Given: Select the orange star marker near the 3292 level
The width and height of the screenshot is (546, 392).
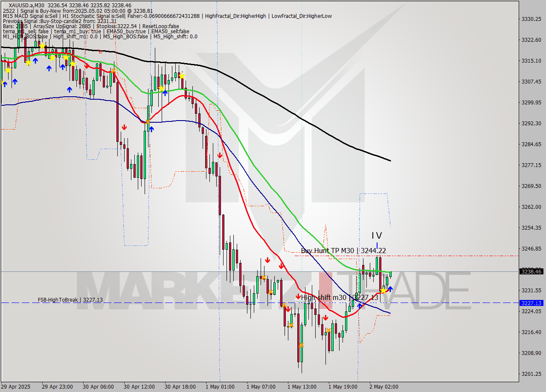Looking at the screenshot, I should [x=147, y=122].
